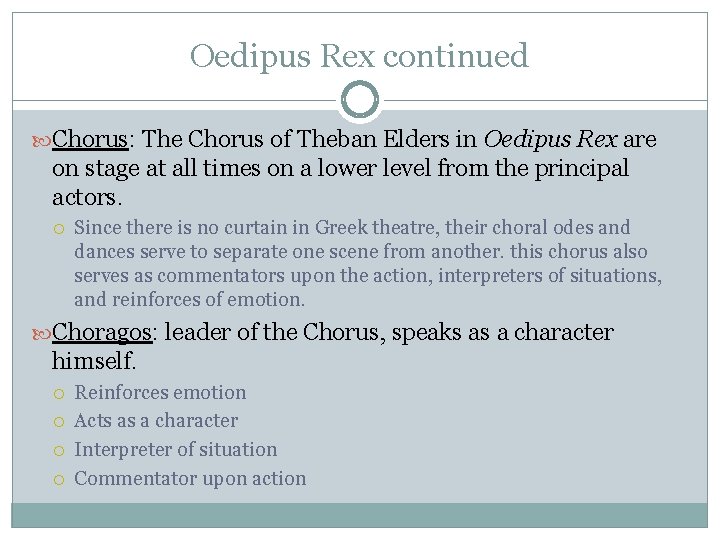Click the word 'himself' under Choragos
Screen dimensions: 720x540
(x=92, y=360)
